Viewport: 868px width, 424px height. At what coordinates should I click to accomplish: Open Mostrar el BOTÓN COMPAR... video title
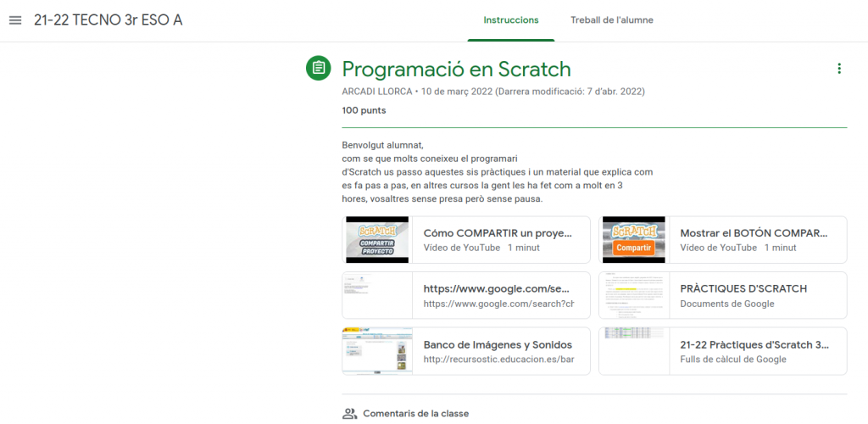(x=754, y=232)
